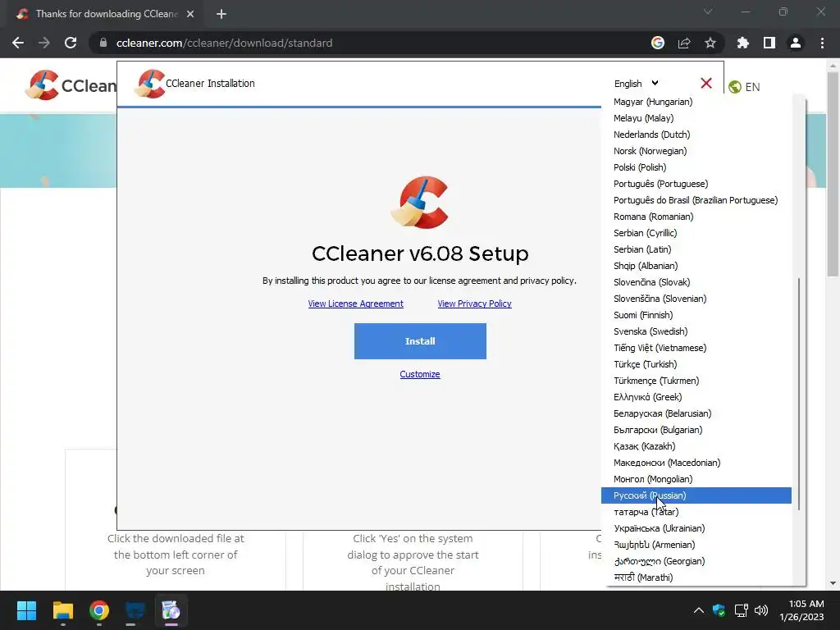The height and width of the screenshot is (630, 840).
Task: Choose Монгол (Mongolian) language
Action: 696,479
